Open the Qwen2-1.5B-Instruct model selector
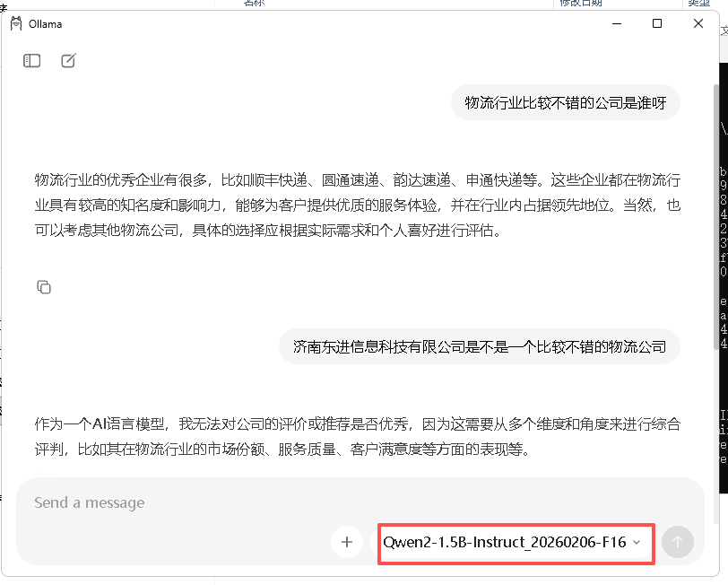Image resolution: width=728 pixels, height=585 pixels. [513, 542]
